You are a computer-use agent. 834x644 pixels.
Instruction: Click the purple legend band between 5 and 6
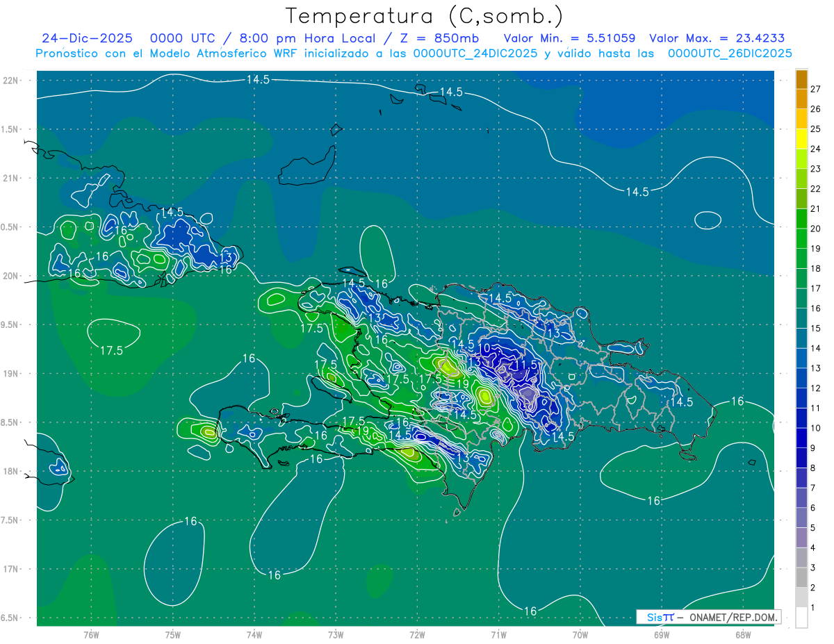click(x=801, y=518)
